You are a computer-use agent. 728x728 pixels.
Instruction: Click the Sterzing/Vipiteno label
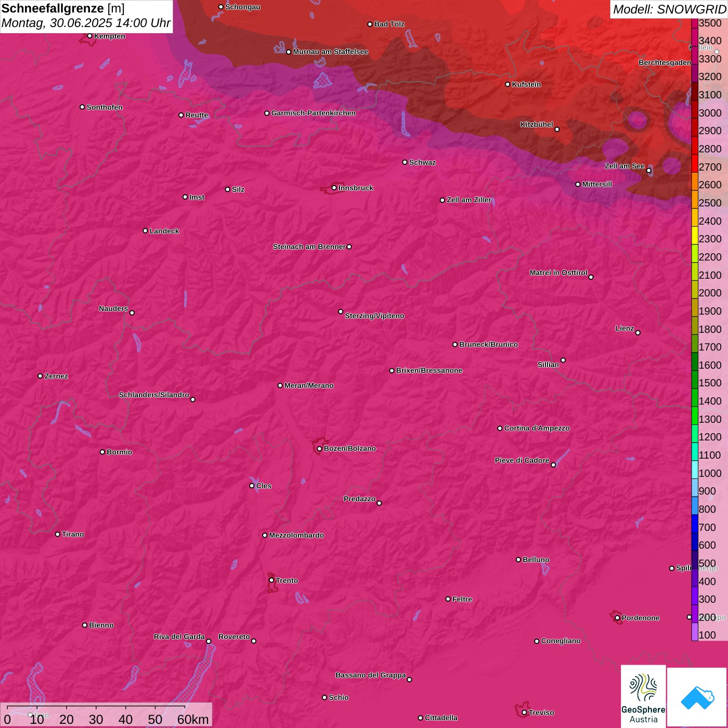[374, 316]
